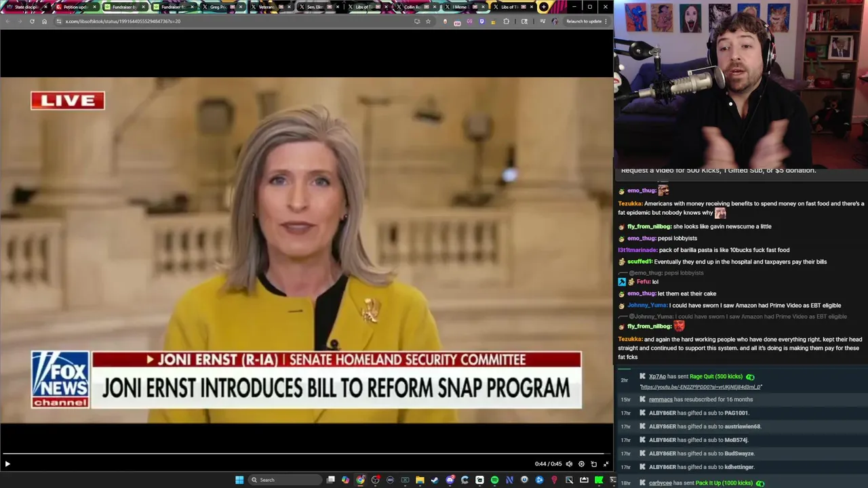This screenshot has height=488, width=868.
Task: Open Spotify from the taskbar
Action: [x=494, y=480]
